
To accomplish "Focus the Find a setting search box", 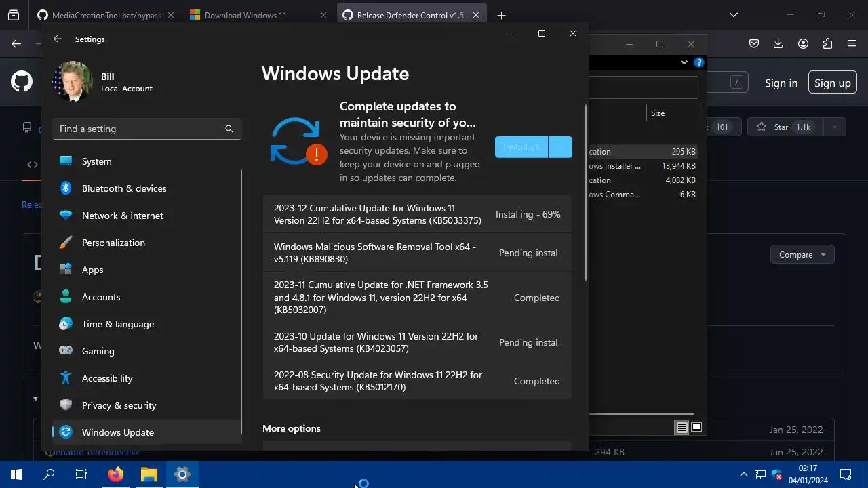I will 146,129.
